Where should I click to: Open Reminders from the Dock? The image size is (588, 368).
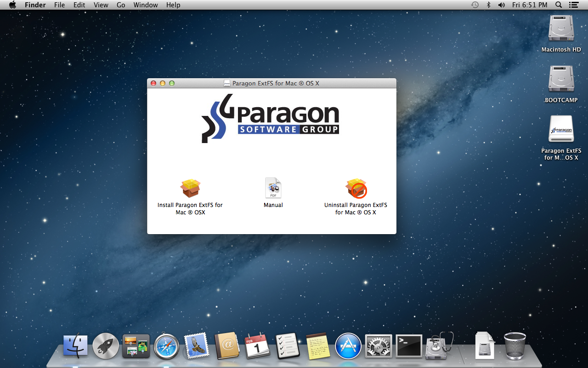288,346
